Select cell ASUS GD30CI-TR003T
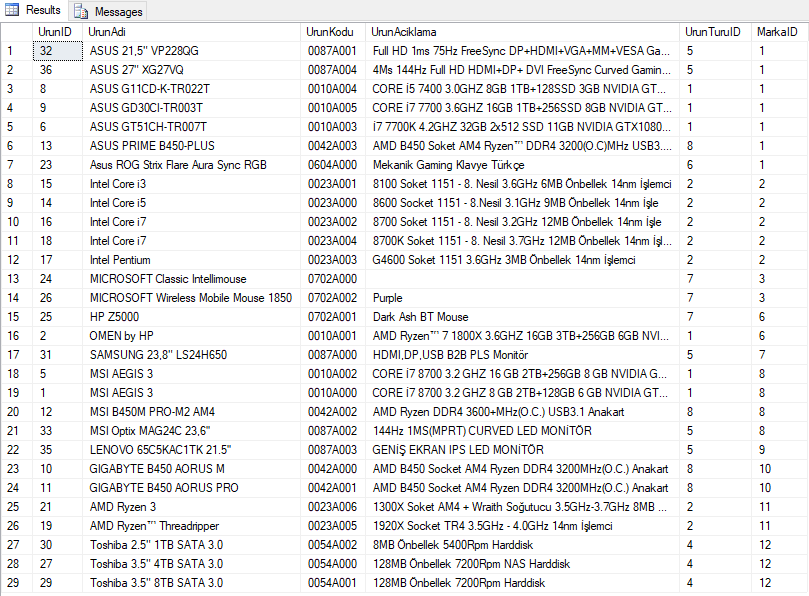 tap(191, 108)
